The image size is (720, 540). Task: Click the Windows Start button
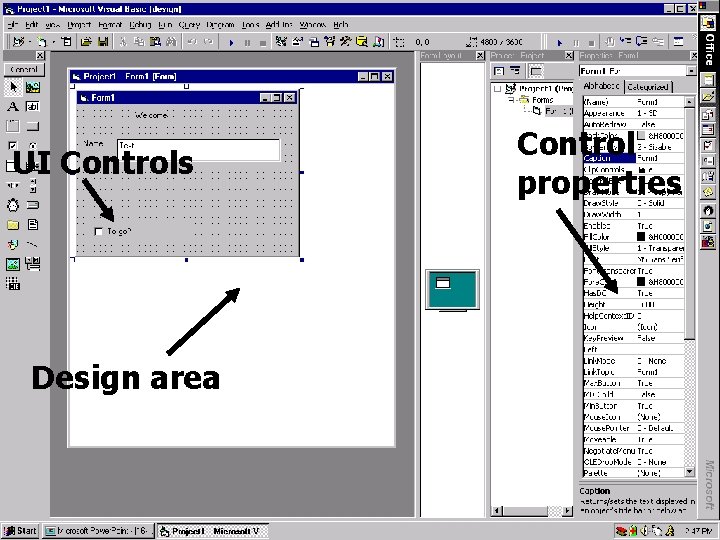point(21,531)
